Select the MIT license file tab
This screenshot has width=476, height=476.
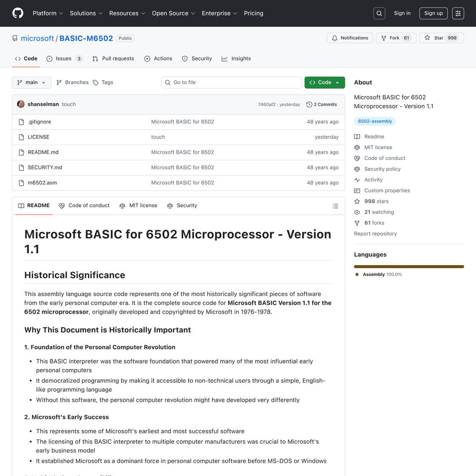[x=139, y=206]
